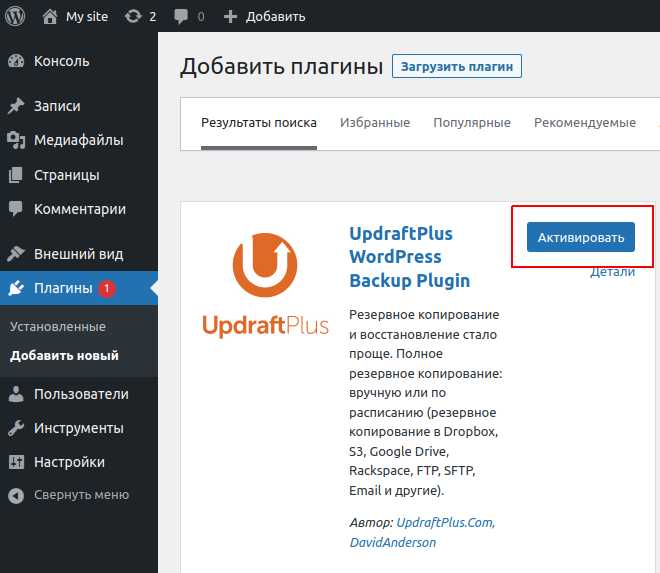Click the Консоль dashboard gauge icon
The height and width of the screenshot is (573, 660).
pyautogui.click(x=16, y=61)
